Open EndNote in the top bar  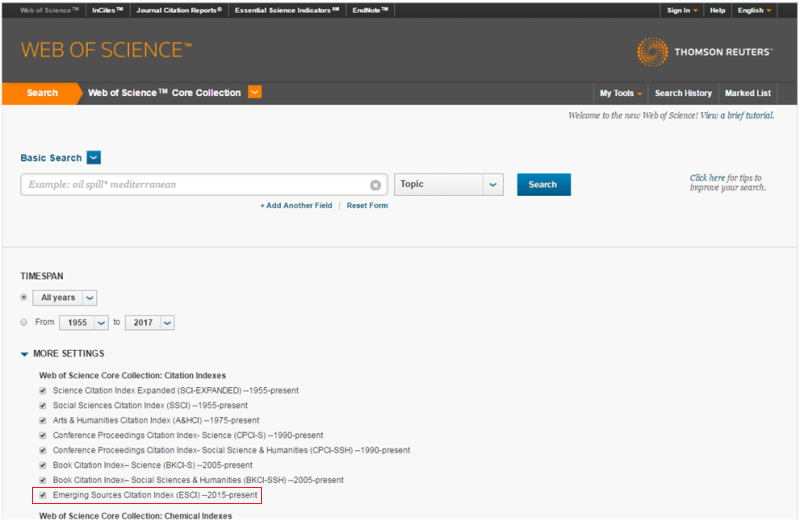370,10
